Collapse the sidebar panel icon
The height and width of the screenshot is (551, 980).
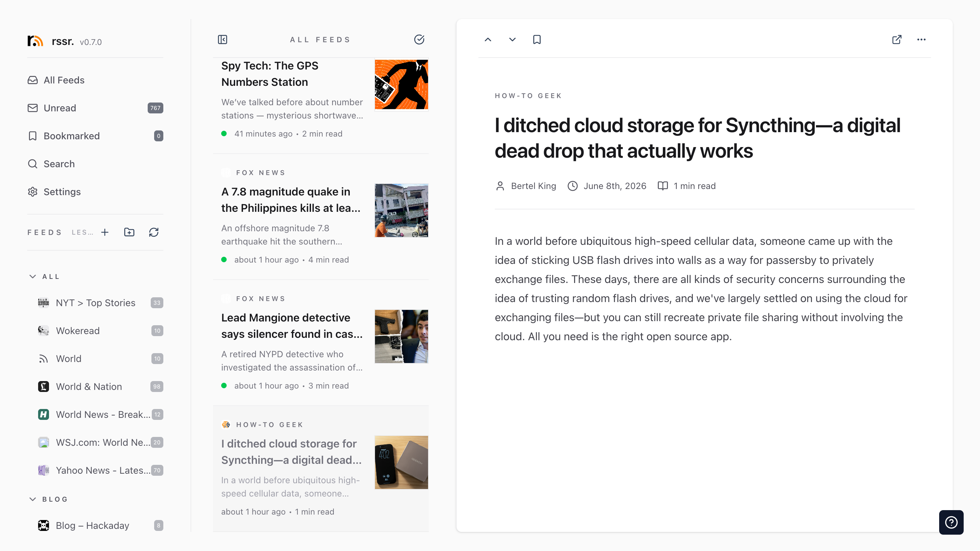223,40
